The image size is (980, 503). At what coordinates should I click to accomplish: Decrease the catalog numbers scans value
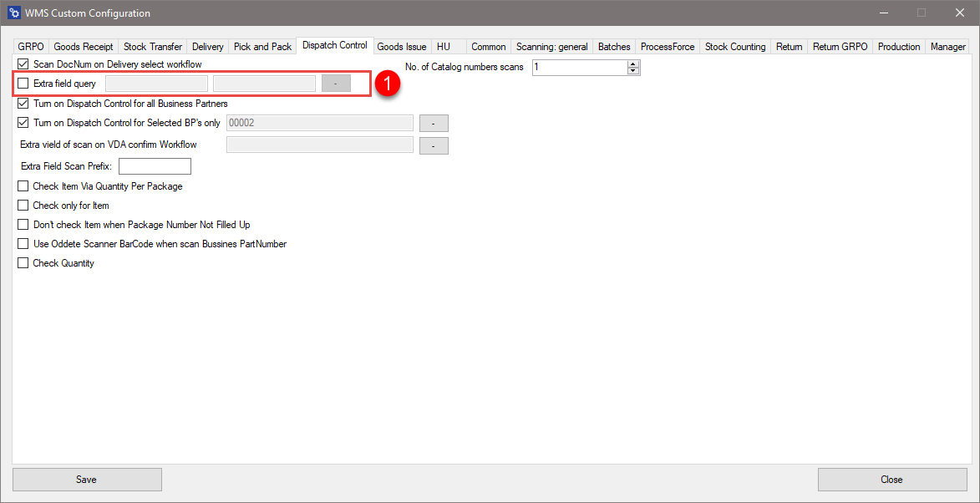click(x=633, y=71)
